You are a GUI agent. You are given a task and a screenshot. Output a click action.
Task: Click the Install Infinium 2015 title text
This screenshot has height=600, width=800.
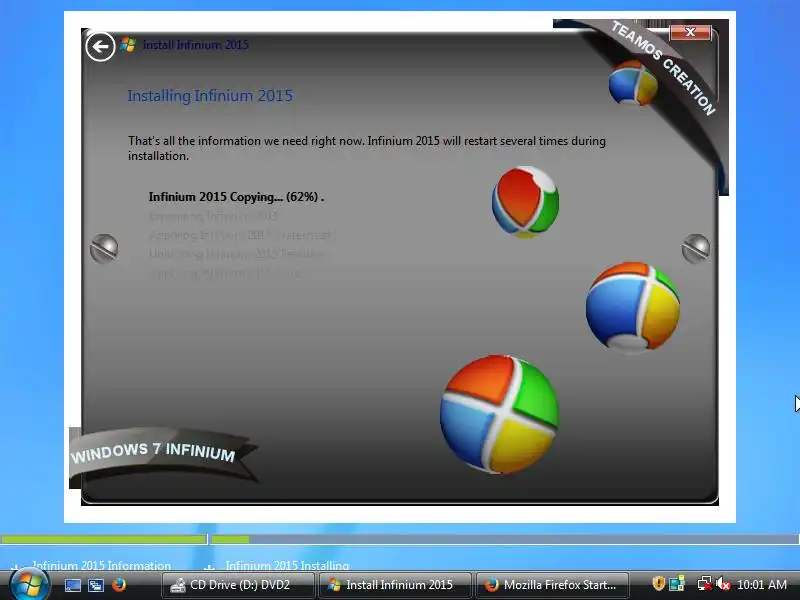(x=195, y=45)
